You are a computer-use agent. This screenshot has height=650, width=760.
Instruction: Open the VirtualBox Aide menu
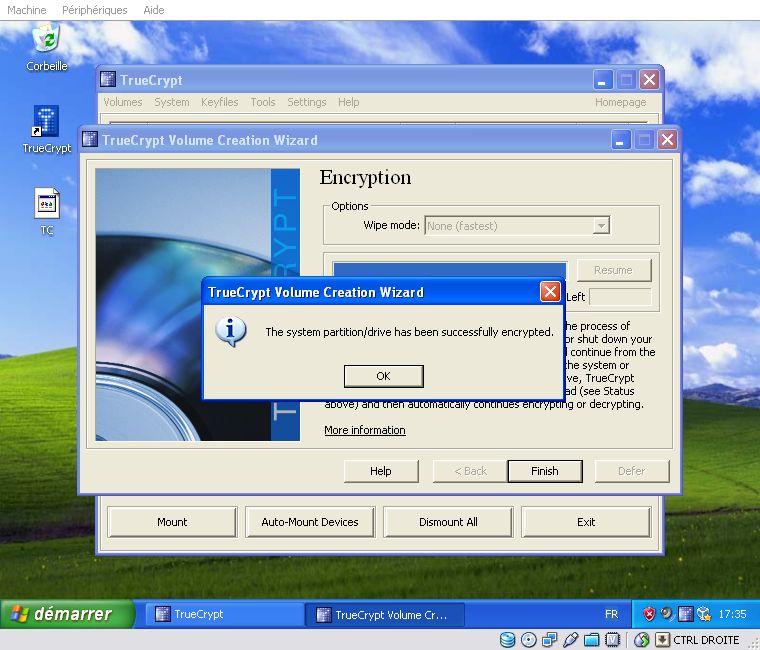tap(154, 10)
